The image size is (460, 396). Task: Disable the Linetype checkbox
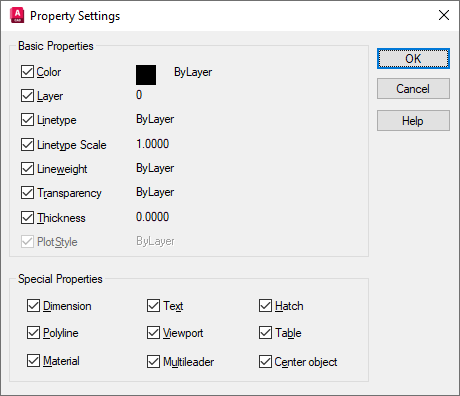27,120
